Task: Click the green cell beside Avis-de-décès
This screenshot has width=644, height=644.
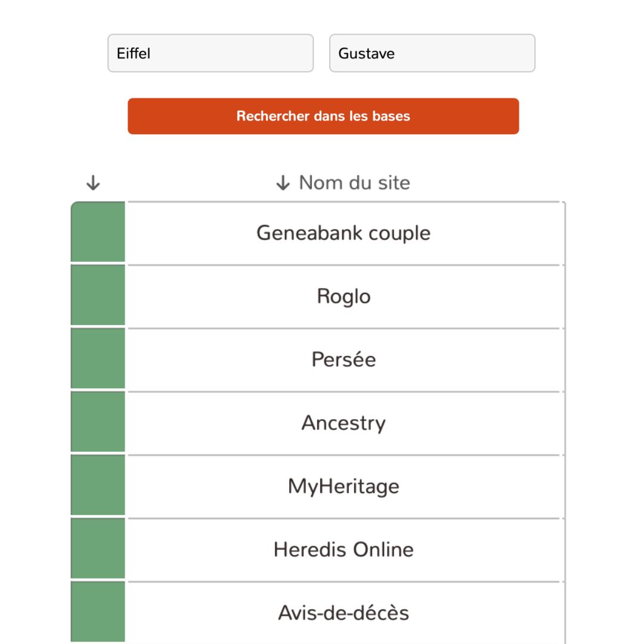Action: tap(98, 612)
